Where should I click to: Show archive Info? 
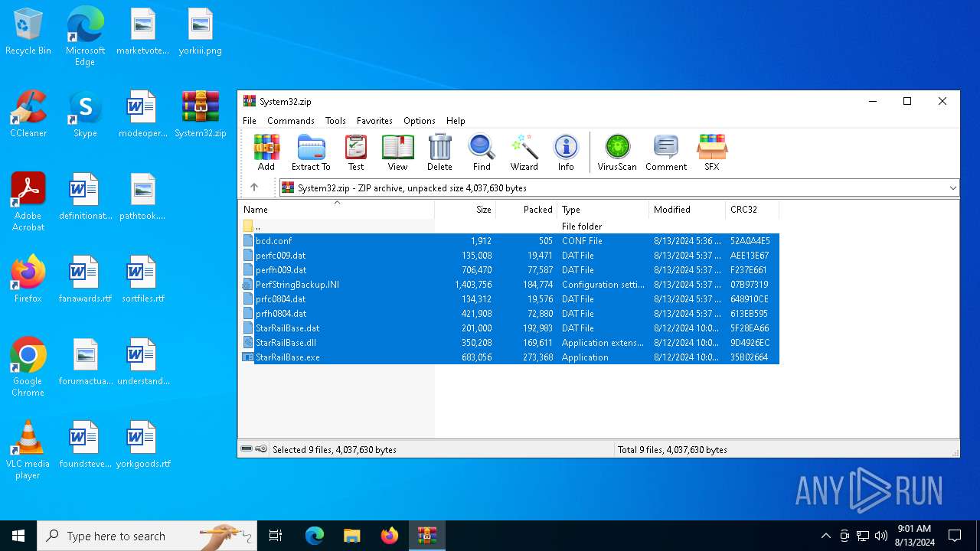click(566, 152)
